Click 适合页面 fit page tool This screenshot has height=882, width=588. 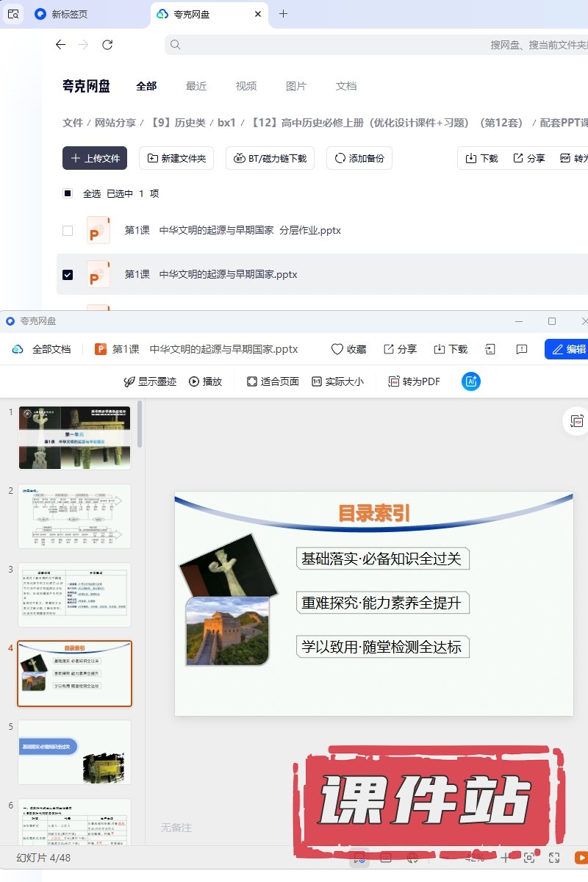(273, 381)
